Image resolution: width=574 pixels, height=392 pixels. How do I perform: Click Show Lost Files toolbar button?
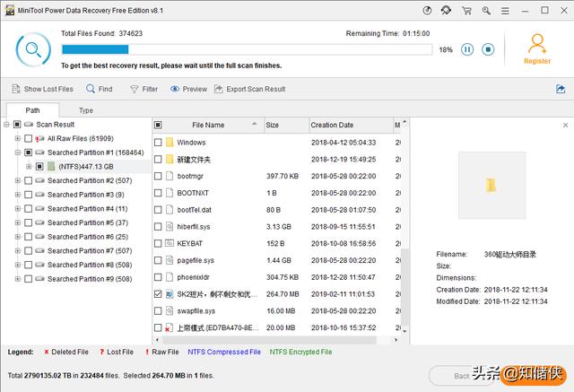tap(42, 89)
